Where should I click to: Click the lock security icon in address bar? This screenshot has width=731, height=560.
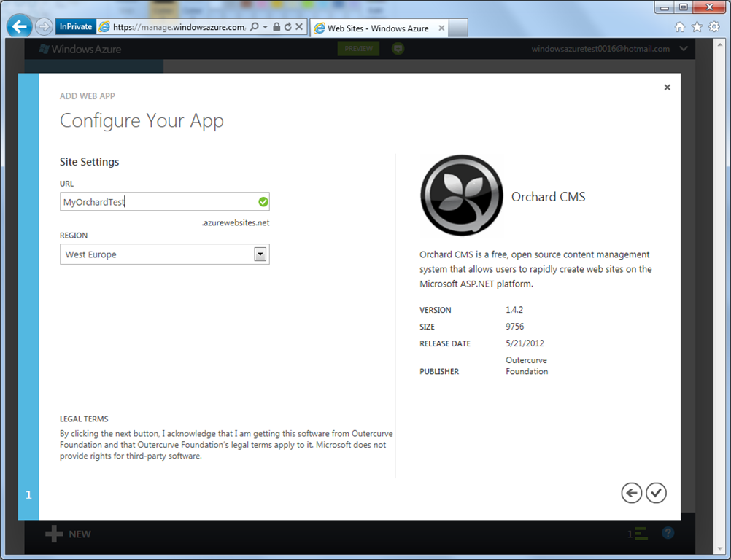pyautogui.click(x=276, y=27)
